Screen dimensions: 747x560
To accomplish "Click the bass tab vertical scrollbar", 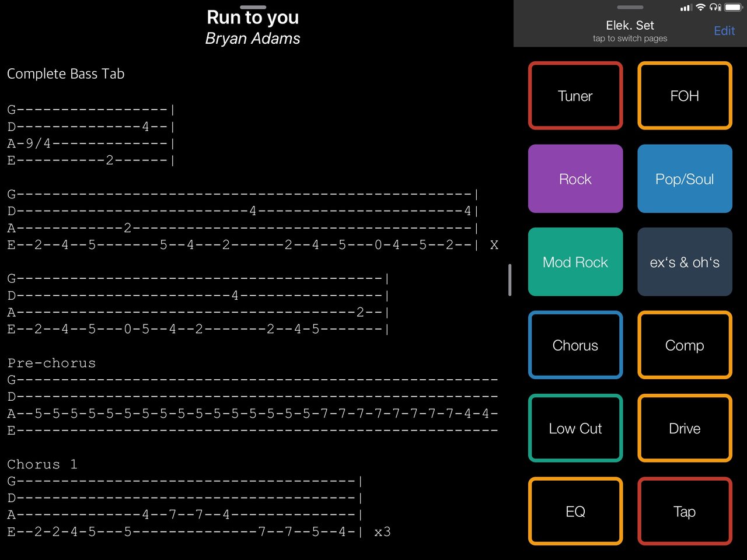I will pyautogui.click(x=510, y=280).
